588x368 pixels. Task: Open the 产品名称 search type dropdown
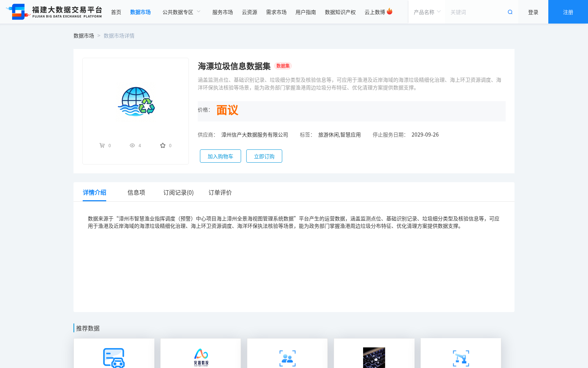[x=427, y=12]
